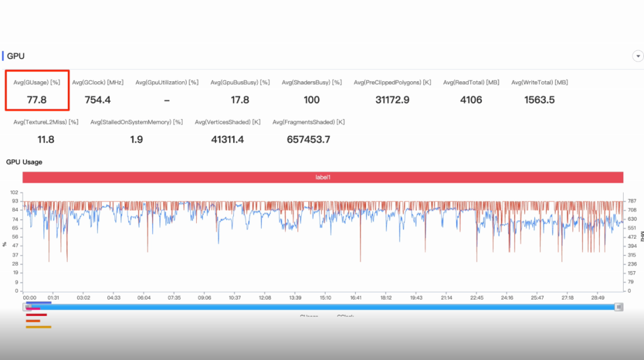Click the Avg(ReadTotal) value 4106
The height and width of the screenshot is (360, 644).
coord(471,100)
